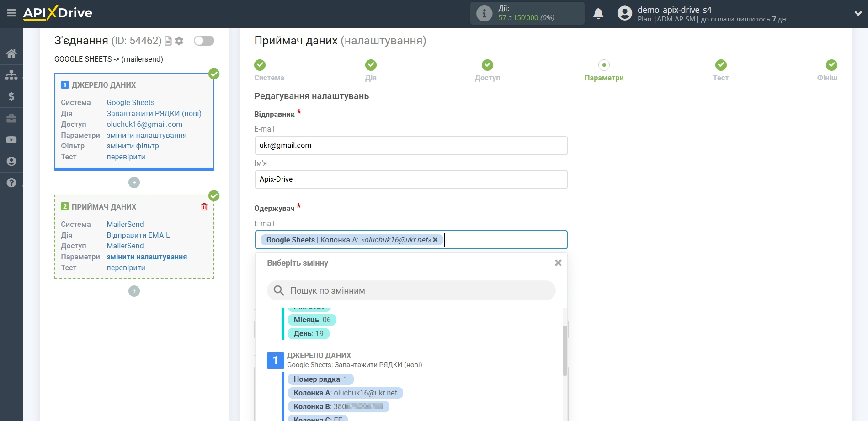Select the Номер рядка: 1 variable
The width and height of the screenshot is (868, 421).
(x=320, y=379)
